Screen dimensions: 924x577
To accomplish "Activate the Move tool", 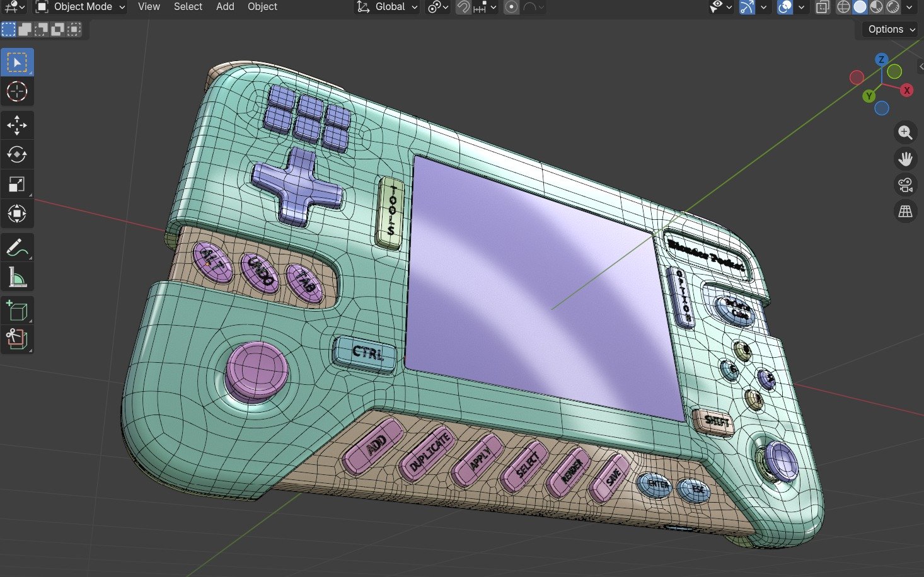I will pyautogui.click(x=17, y=125).
